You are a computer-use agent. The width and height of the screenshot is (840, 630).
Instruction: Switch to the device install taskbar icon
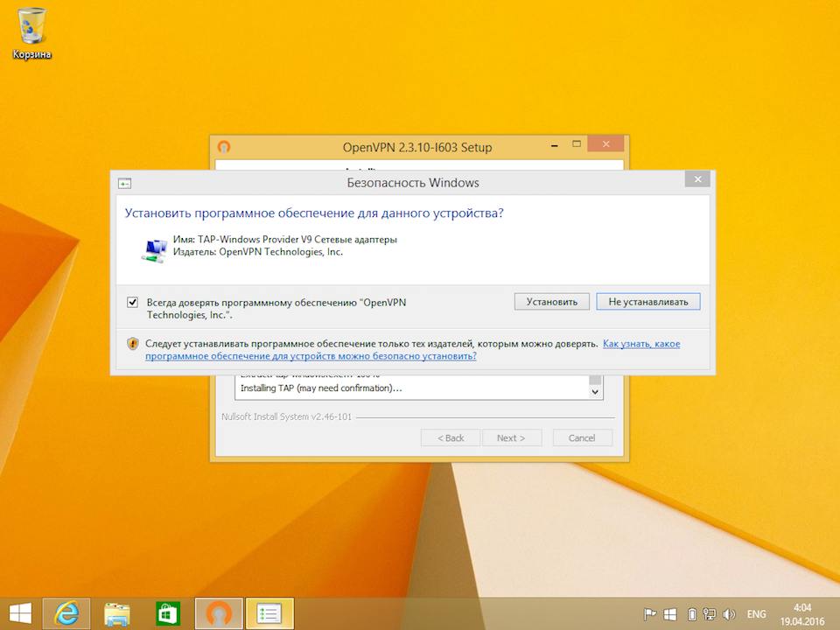tap(269, 614)
